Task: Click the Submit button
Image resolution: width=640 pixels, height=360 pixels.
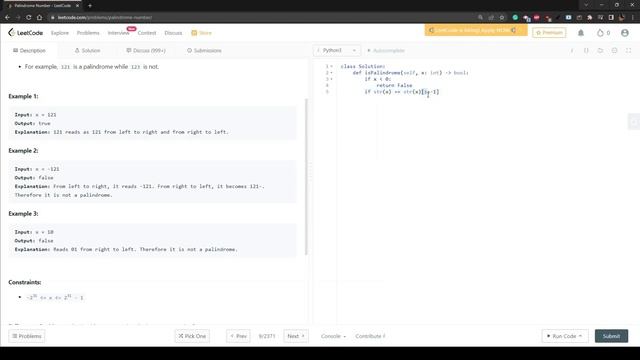Action: click(x=611, y=336)
